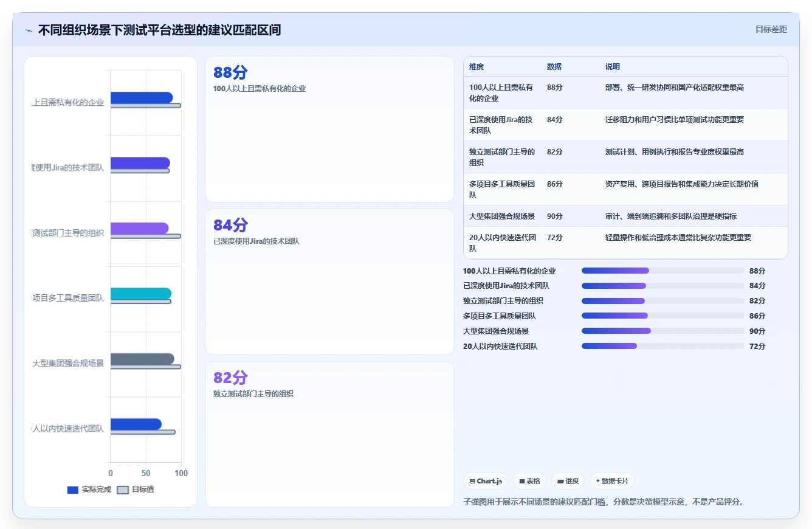Open the Chart.js chip
This screenshot has height=529, width=812.
click(486, 481)
